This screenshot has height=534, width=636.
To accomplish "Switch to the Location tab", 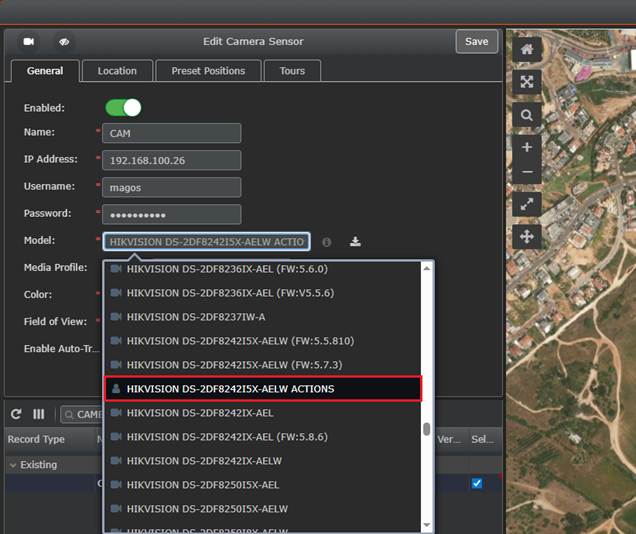I will click(117, 71).
